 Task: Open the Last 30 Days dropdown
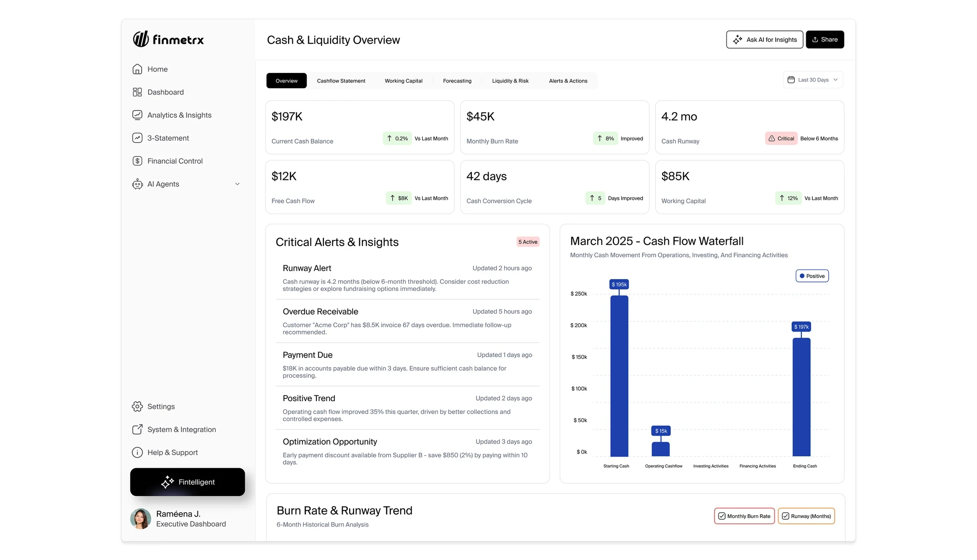tap(813, 80)
